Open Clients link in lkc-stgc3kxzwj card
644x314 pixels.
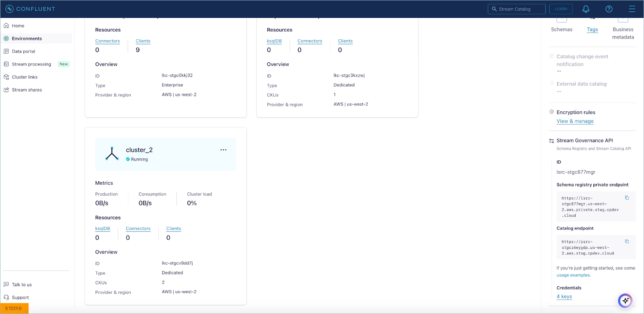click(345, 41)
